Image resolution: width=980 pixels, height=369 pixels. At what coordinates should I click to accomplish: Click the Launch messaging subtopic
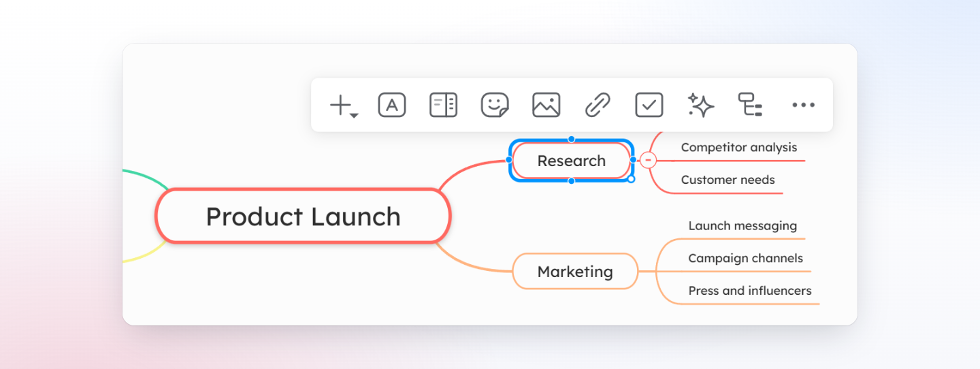pos(742,225)
